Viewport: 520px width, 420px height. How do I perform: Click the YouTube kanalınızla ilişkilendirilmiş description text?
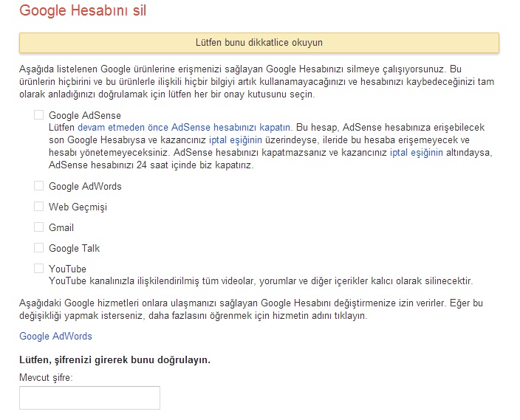(261, 281)
